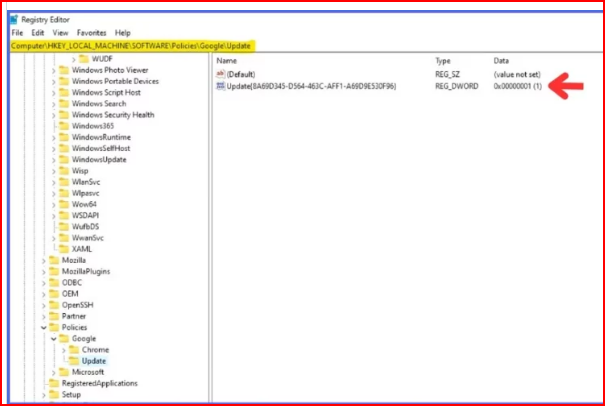The height and width of the screenshot is (406, 605).
Task: Select the Partner key label
Action: 74,316
